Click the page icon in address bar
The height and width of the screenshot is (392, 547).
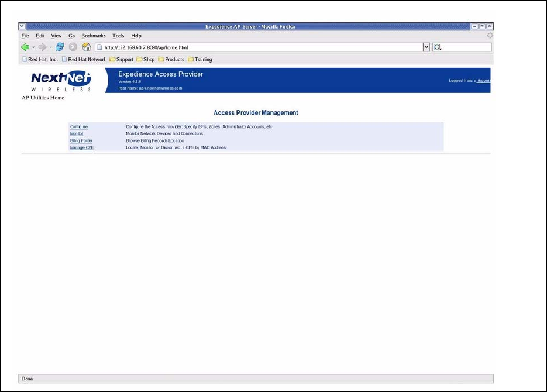tap(99, 47)
